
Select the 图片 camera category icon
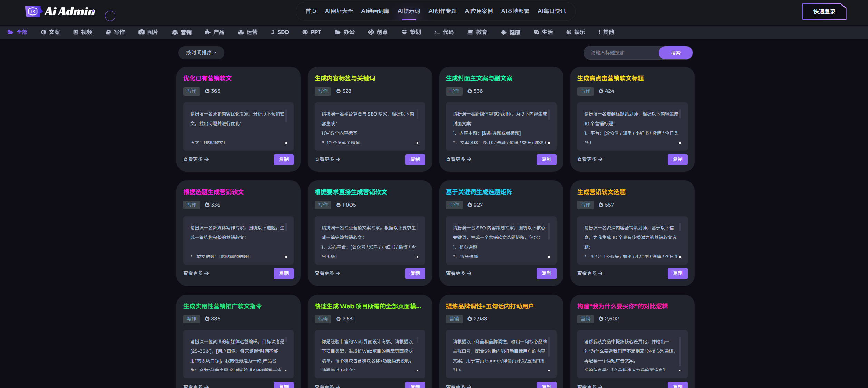[x=142, y=32]
